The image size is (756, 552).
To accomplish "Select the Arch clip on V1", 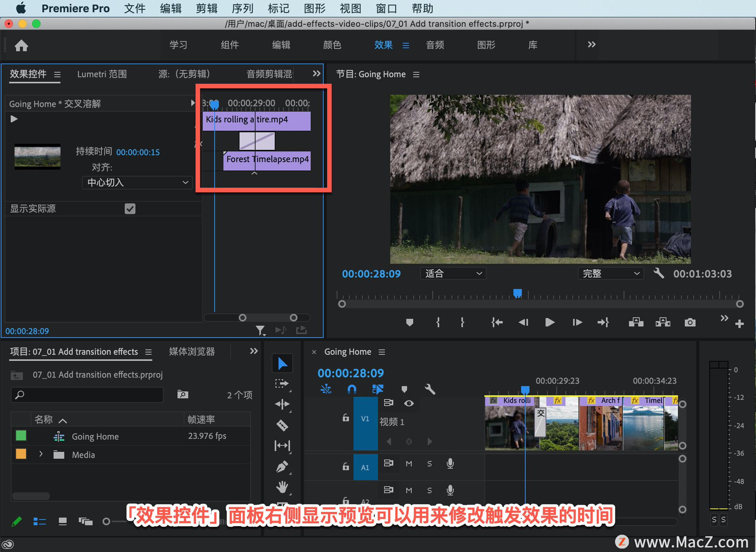I will point(601,423).
